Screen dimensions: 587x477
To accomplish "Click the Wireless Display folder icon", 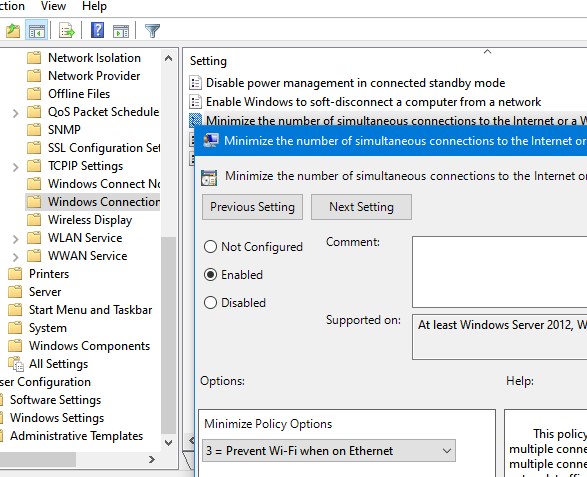I will (34, 220).
